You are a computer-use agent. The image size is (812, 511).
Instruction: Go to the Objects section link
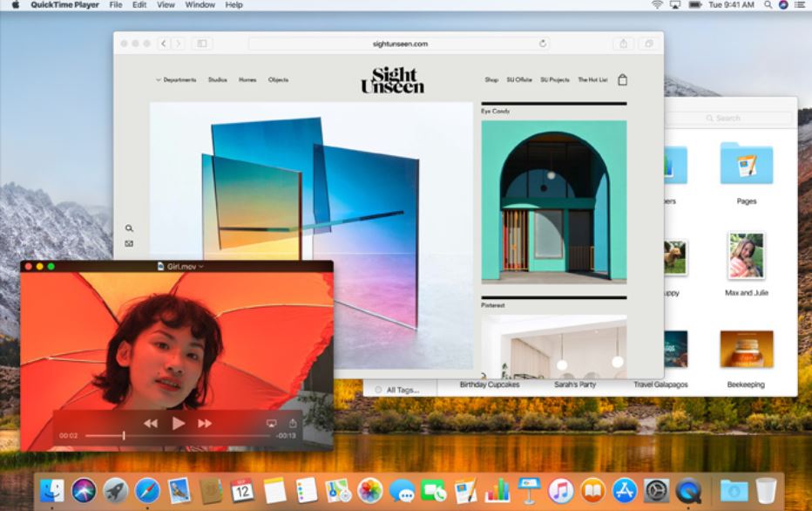coord(278,80)
